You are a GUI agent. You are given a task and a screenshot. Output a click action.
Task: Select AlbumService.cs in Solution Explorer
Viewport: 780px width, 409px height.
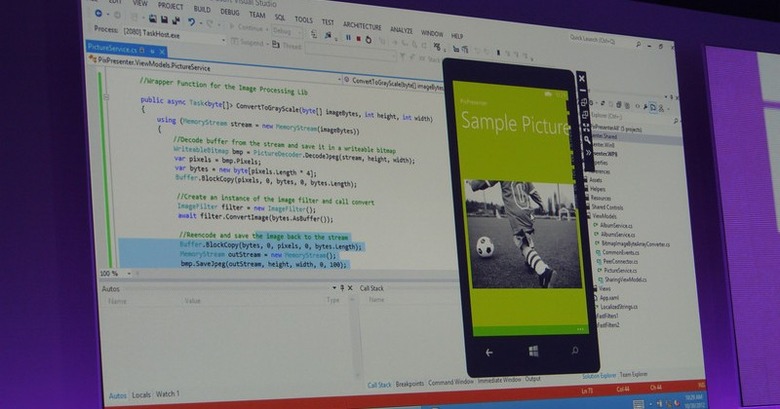[613, 225]
